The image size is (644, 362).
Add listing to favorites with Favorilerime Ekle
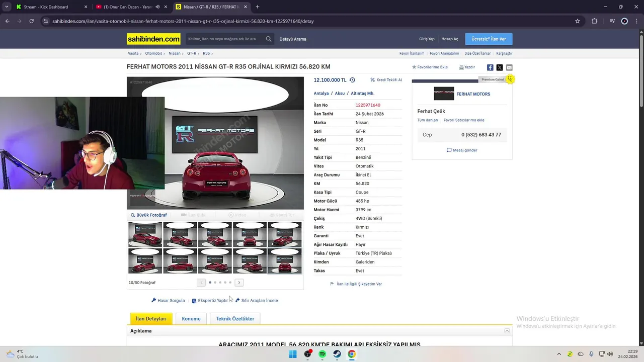tap(430, 67)
